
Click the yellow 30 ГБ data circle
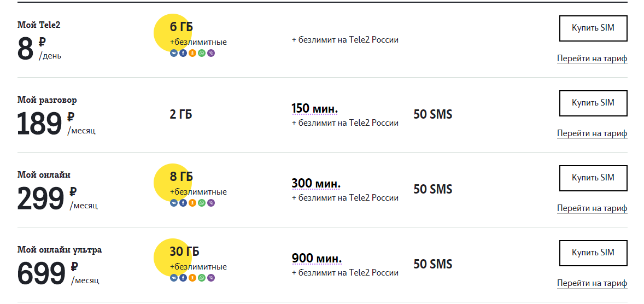coord(173,257)
